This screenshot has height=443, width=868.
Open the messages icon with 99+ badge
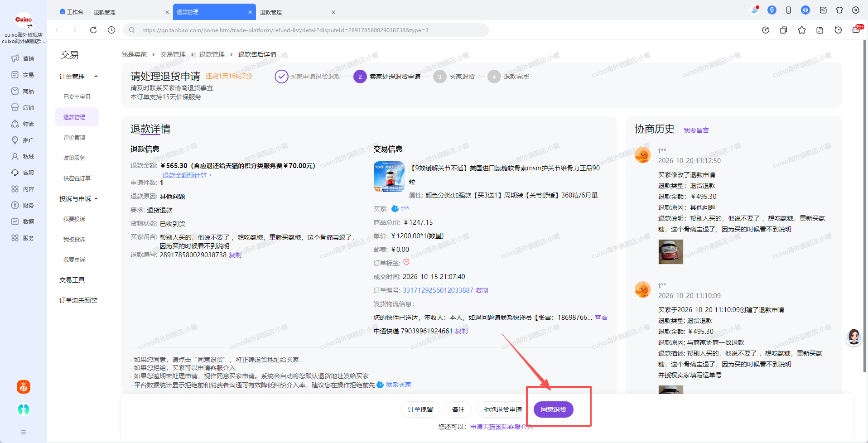coord(857,29)
